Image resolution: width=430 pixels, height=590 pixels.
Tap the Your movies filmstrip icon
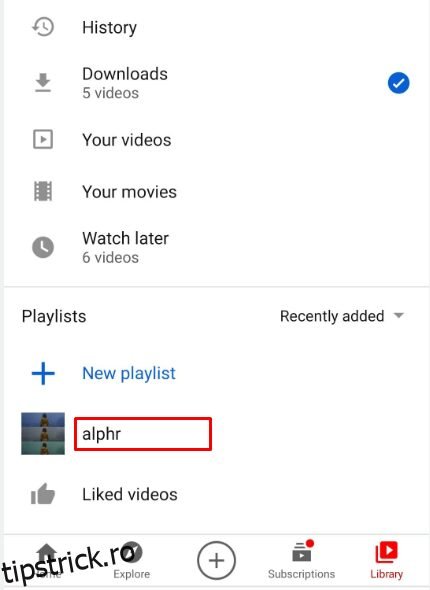43,191
